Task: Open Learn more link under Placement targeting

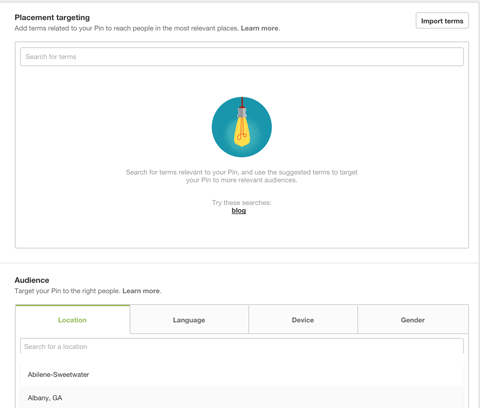Action: click(260, 28)
